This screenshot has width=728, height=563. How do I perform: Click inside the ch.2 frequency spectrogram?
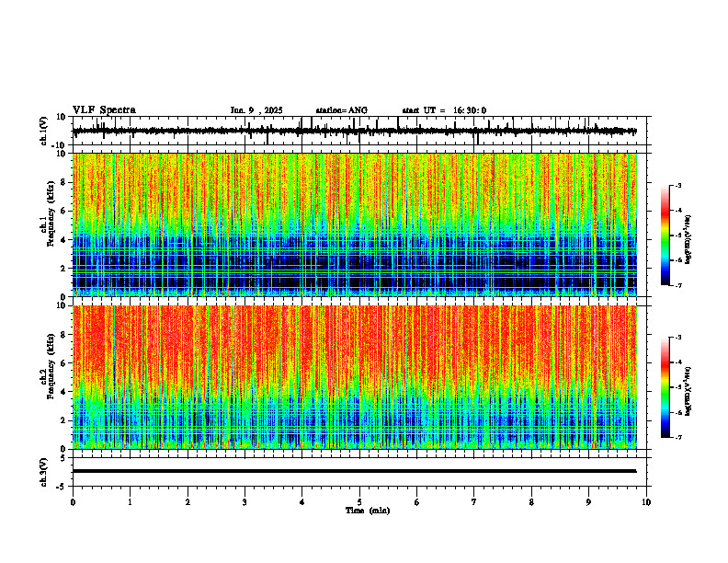354,377
